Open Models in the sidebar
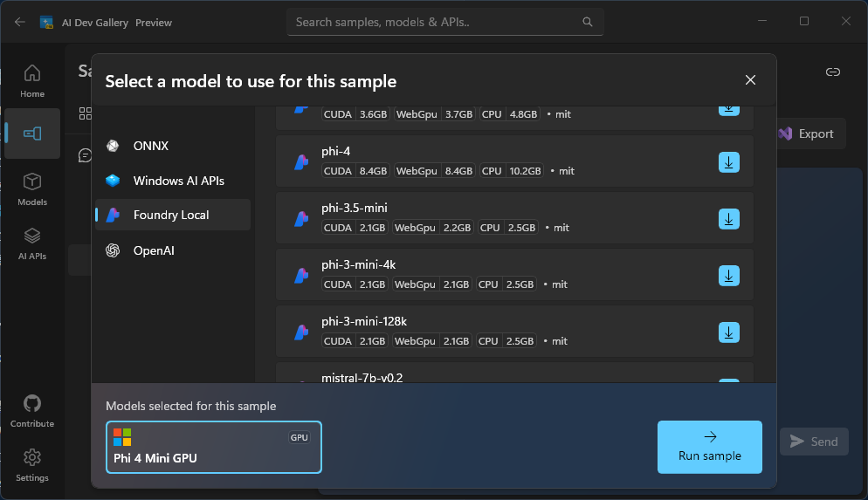 point(32,189)
